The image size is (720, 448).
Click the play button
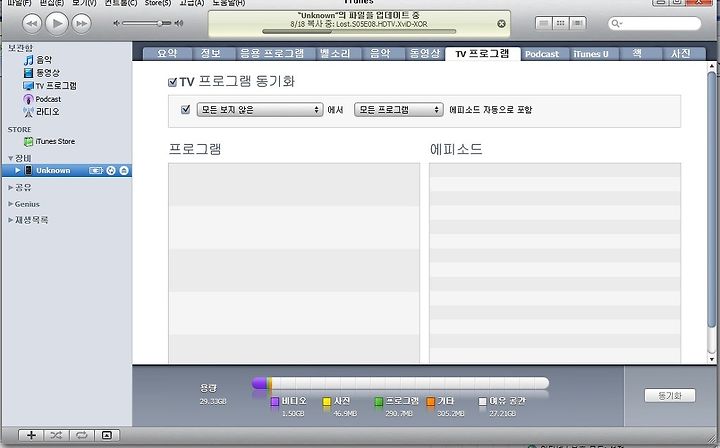point(57,23)
